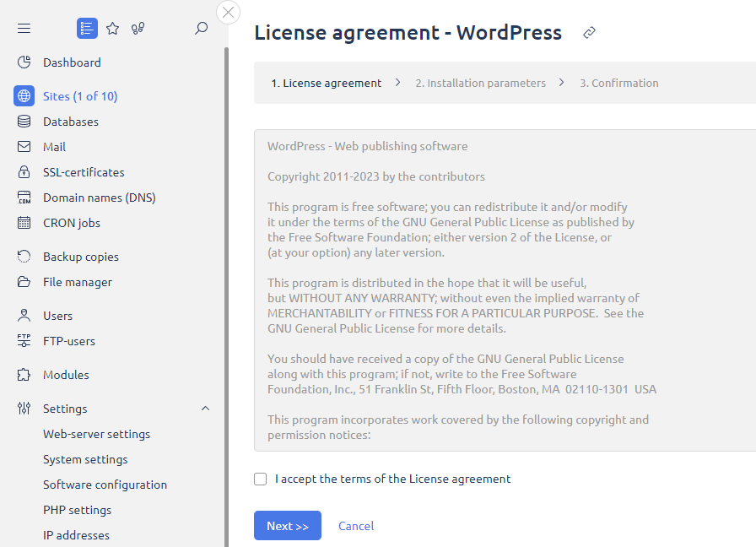Collapse the Settings section chevron

(x=205, y=409)
